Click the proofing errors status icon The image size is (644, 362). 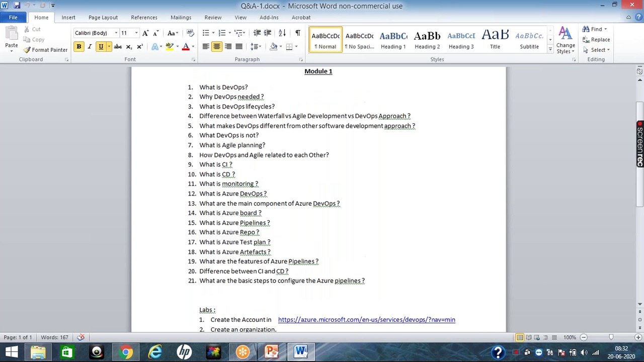[80, 337]
